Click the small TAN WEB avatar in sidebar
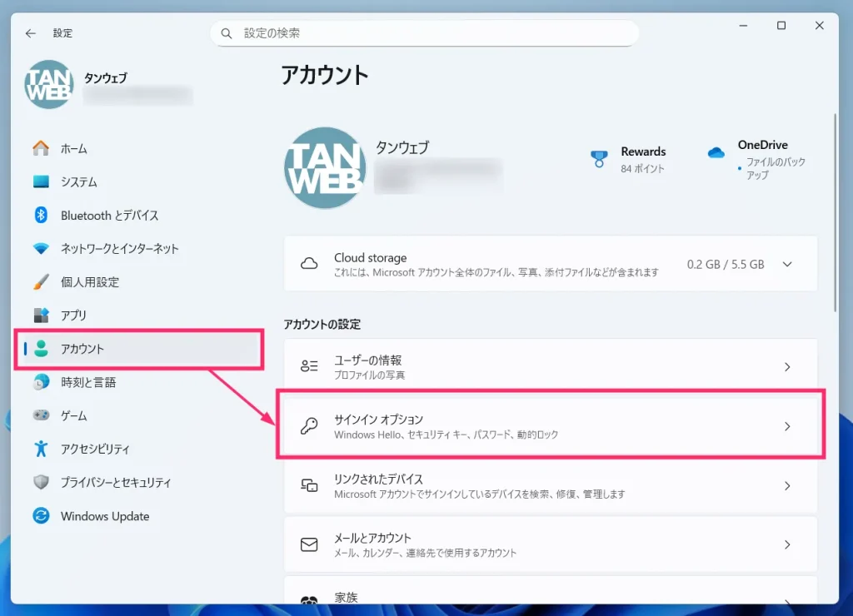The width and height of the screenshot is (853, 616). coord(49,84)
